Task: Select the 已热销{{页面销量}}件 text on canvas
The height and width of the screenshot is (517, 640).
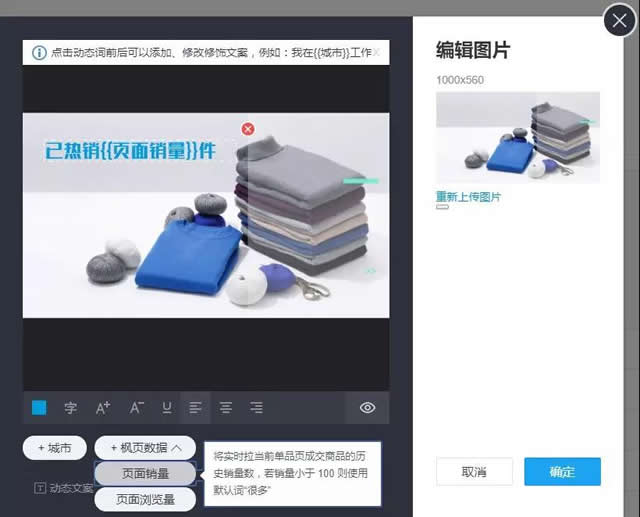Action: (129, 152)
